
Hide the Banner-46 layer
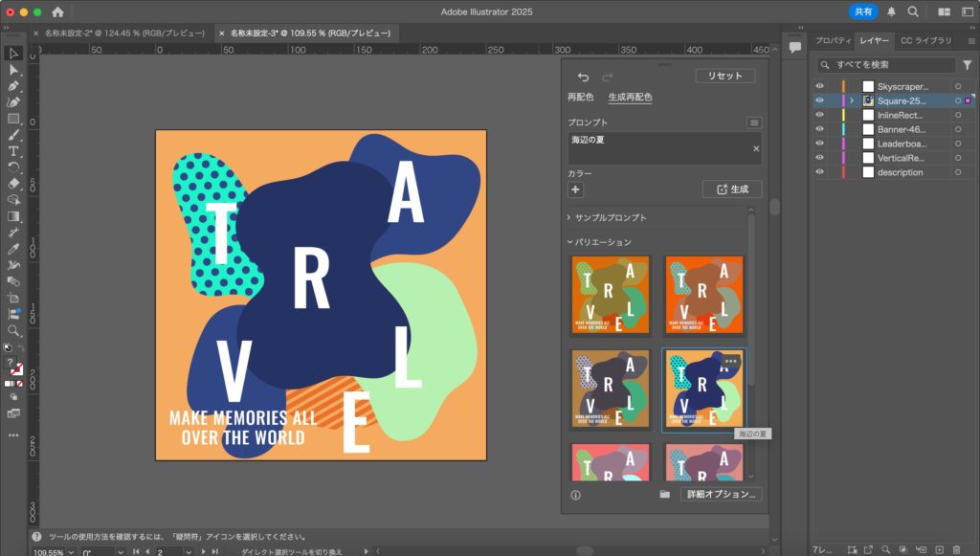819,129
